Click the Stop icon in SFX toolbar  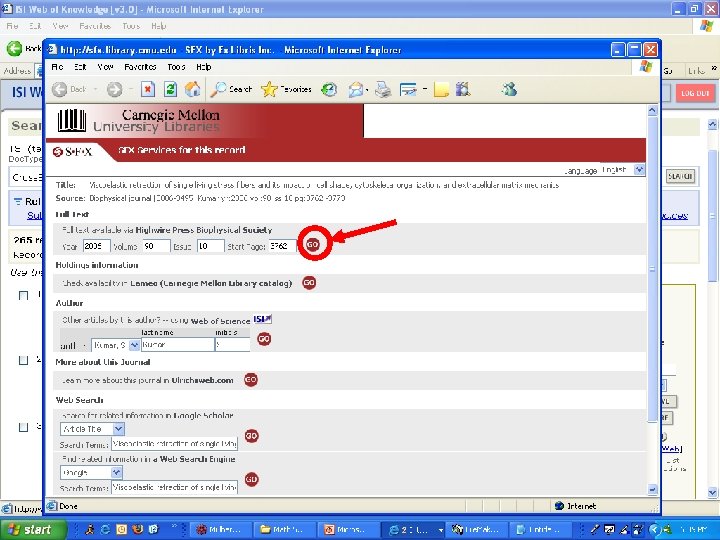tap(147, 89)
